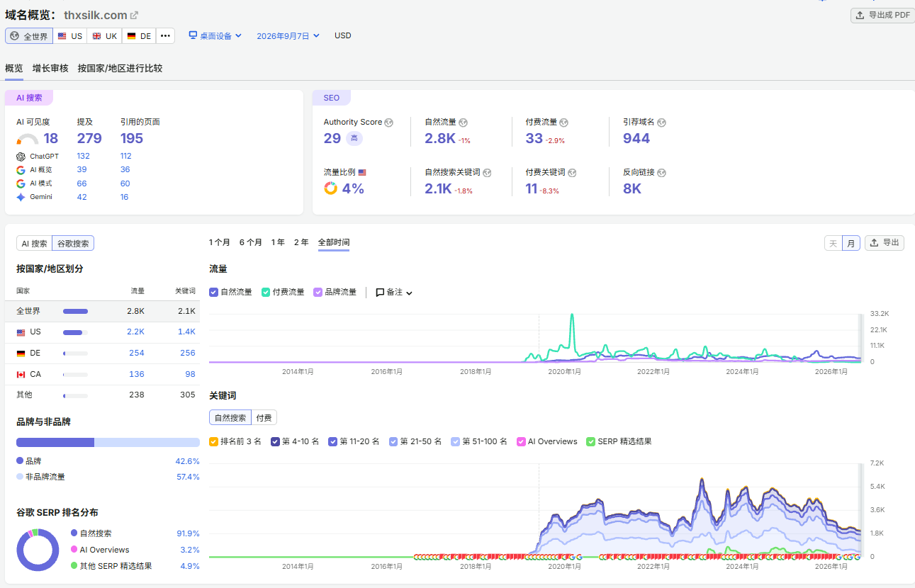Click the 全世界 traffic share bar
The width and height of the screenshot is (915, 588).
click(x=75, y=311)
